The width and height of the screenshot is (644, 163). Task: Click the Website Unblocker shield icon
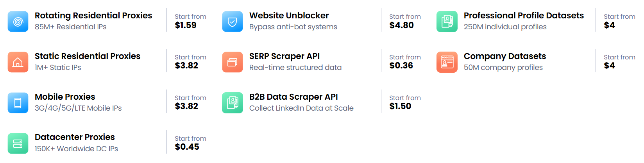click(233, 21)
